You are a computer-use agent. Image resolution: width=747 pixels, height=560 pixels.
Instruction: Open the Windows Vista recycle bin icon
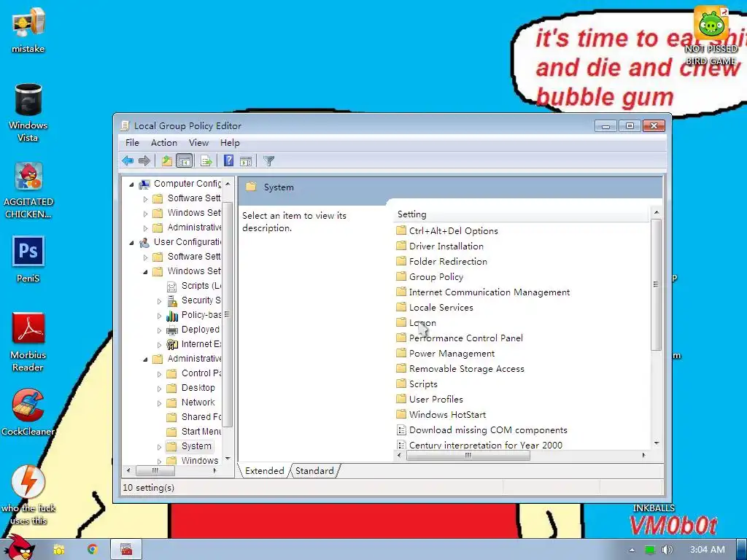click(x=28, y=112)
